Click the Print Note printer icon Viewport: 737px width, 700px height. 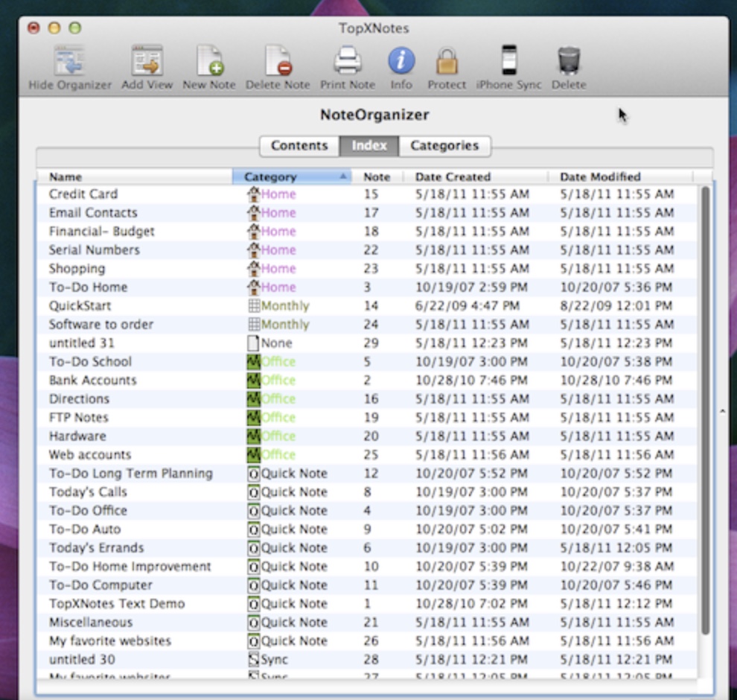348,61
